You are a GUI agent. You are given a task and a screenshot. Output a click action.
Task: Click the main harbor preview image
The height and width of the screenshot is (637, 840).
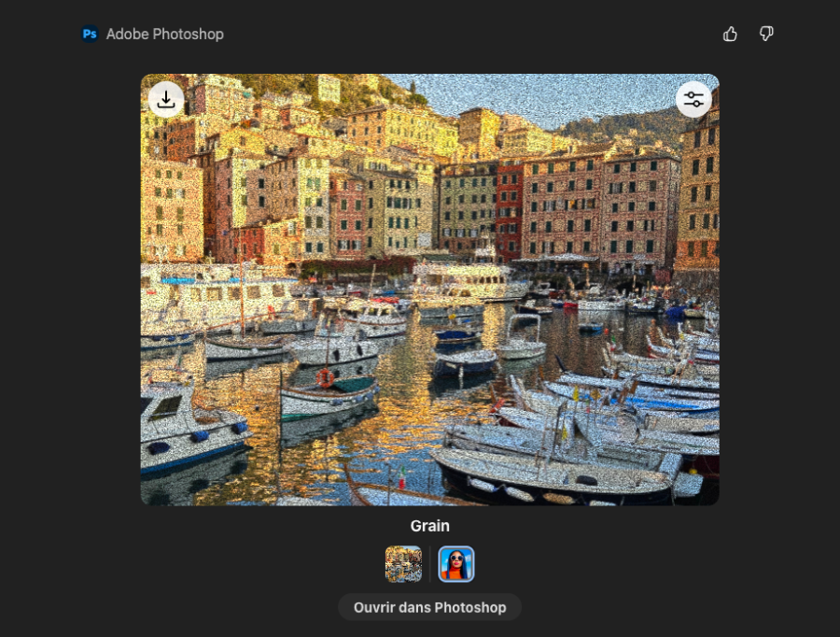429,290
